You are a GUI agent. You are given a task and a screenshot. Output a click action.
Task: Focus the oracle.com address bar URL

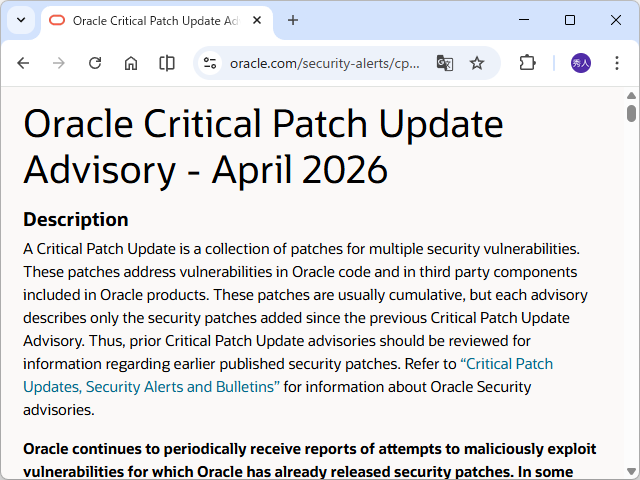324,64
